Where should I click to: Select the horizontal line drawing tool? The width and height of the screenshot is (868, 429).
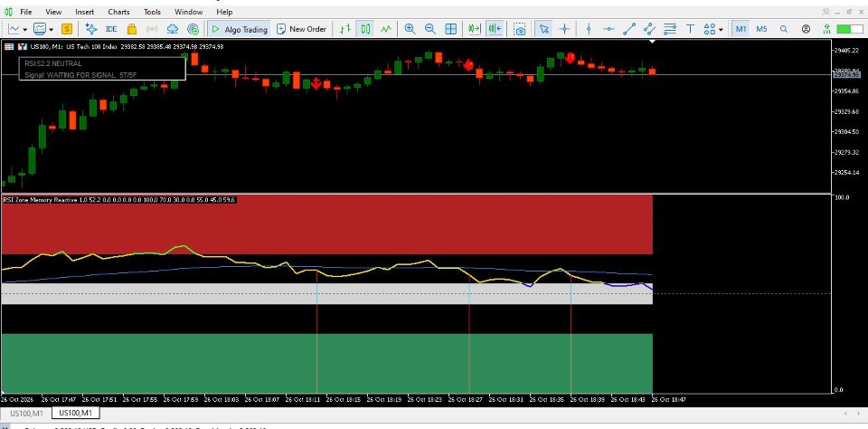pos(609,29)
